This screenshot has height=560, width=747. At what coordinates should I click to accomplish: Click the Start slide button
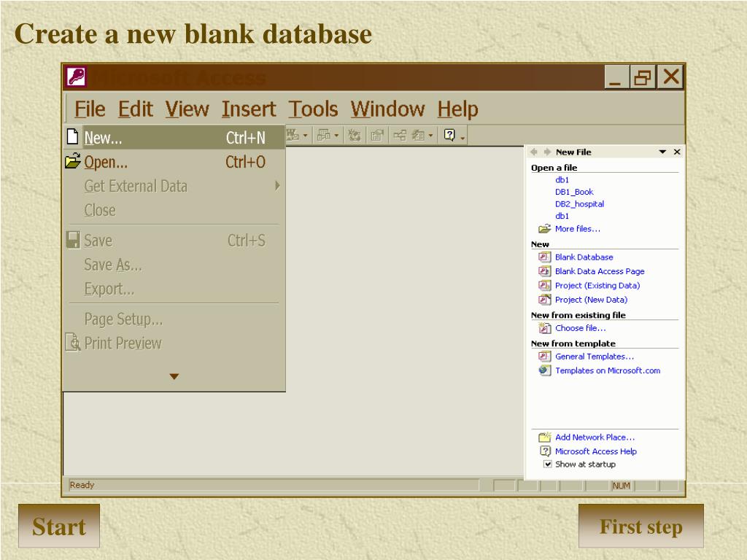(59, 526)
